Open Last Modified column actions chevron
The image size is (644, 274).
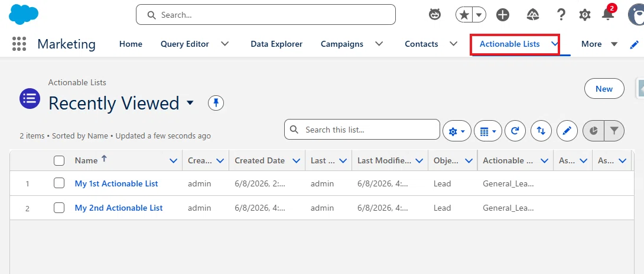coord(419,161)
